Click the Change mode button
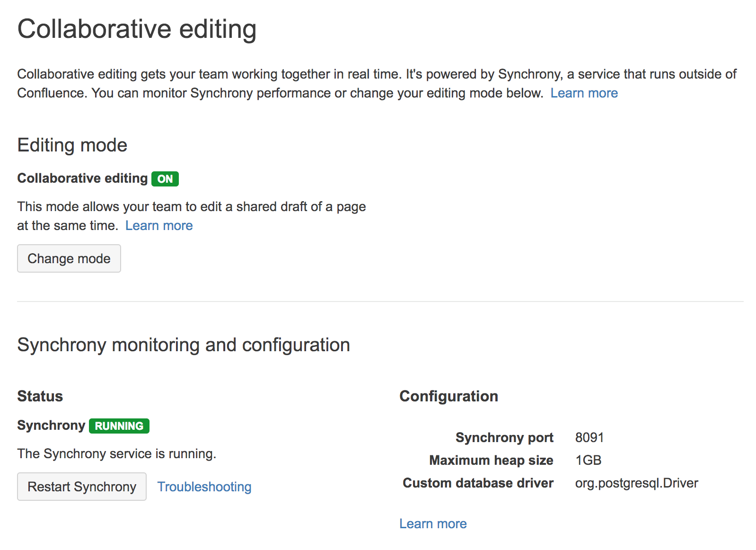This screenshot has width=756, height=550. [x=69, y=258]
